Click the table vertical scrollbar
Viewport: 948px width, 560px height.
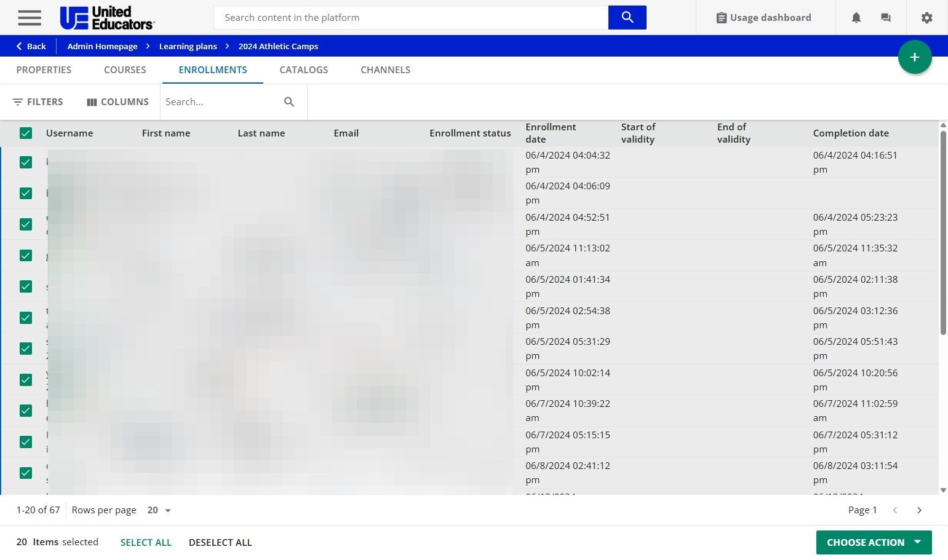943,234
